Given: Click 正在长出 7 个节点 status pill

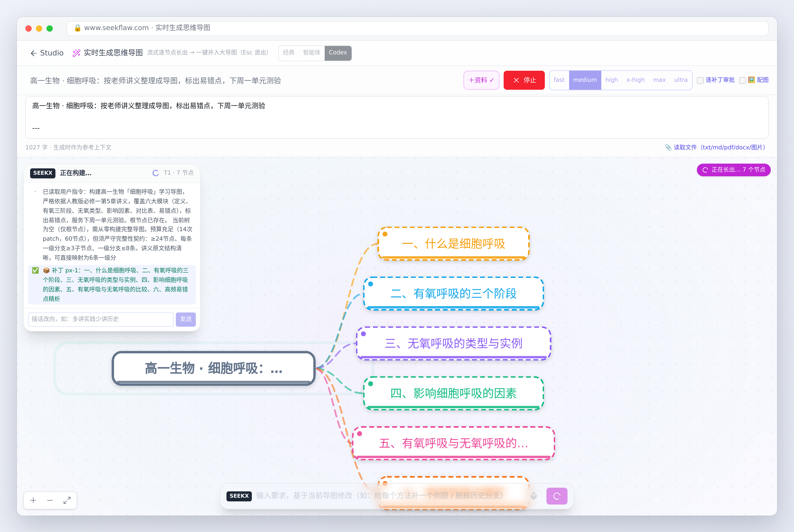Looking at the screenshot, I should [x=733, y=170].
